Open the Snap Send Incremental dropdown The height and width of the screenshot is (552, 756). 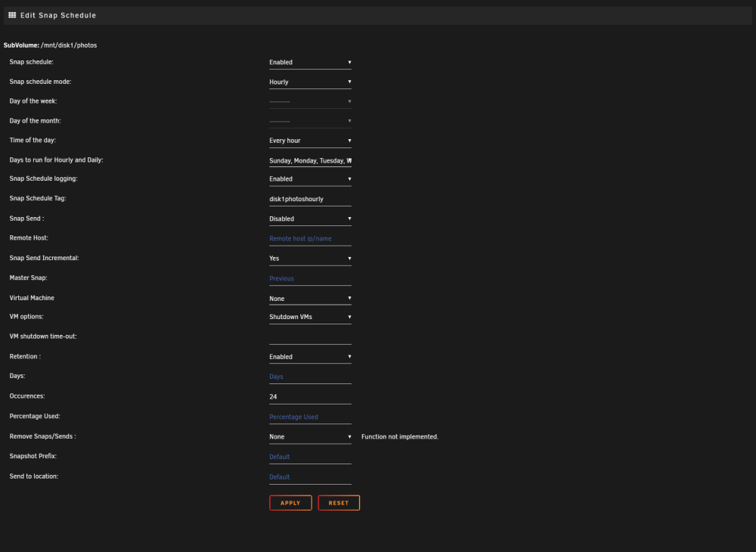tap(310, 259)
